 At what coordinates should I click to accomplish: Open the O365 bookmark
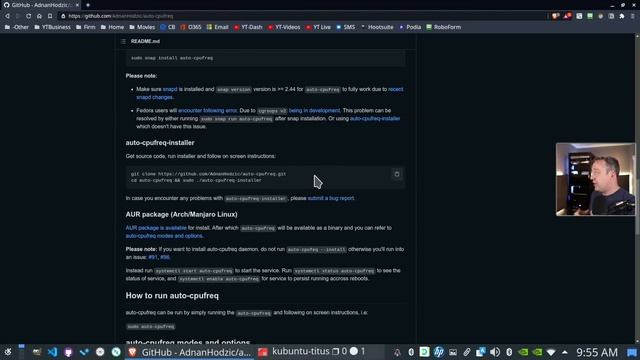pos(191,27)
